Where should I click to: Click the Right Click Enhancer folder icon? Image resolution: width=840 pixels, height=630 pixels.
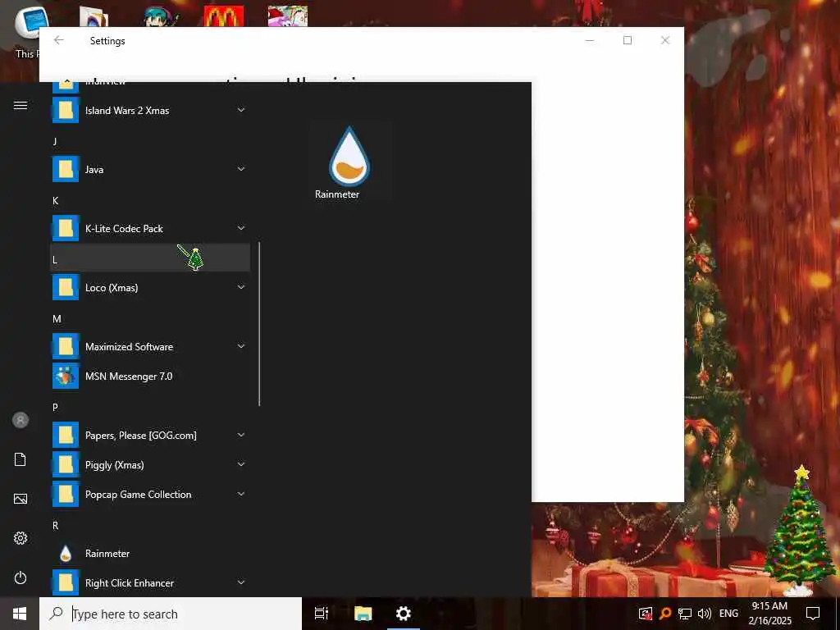[66, 583]
